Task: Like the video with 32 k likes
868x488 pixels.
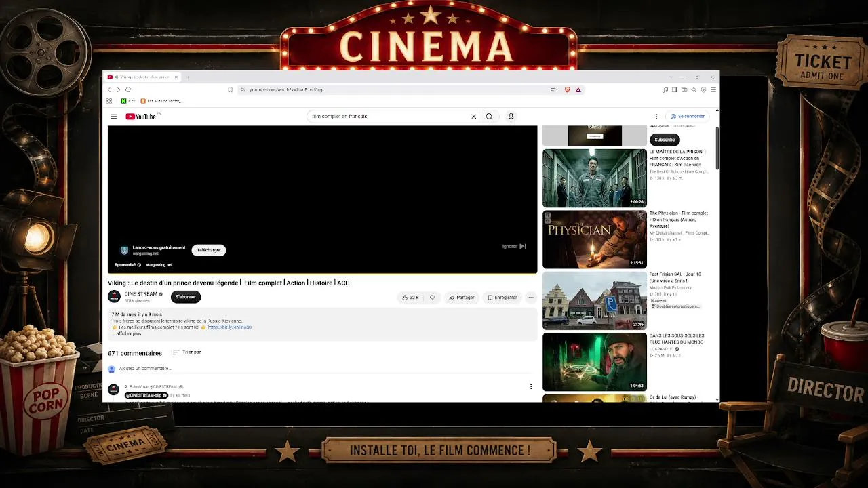Action: click(x=410, y=298)
